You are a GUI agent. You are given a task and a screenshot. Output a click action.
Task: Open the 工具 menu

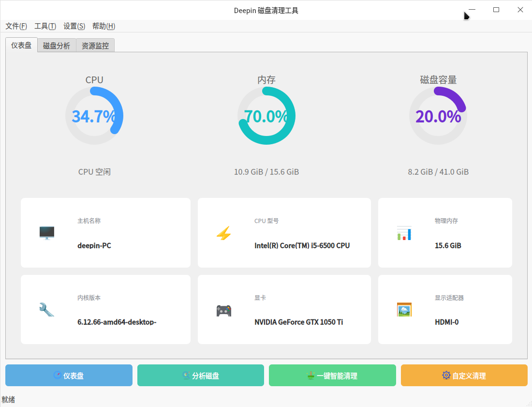pos(46,26)
